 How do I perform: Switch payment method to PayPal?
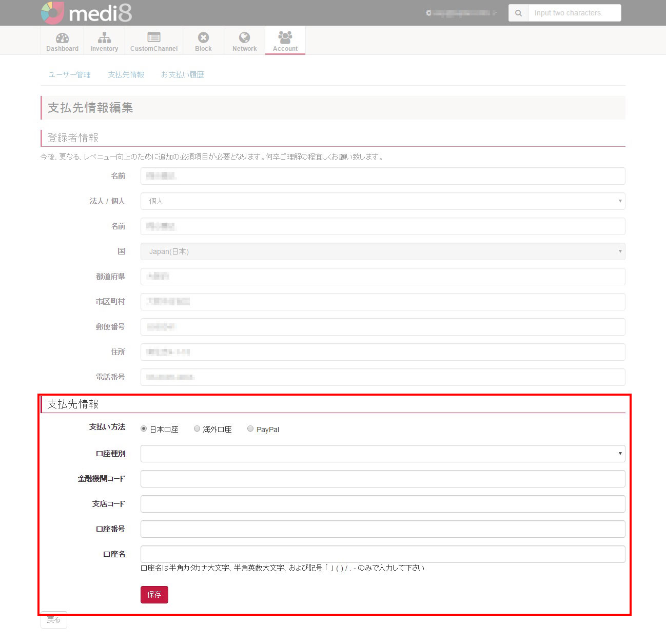coord(250,428)
